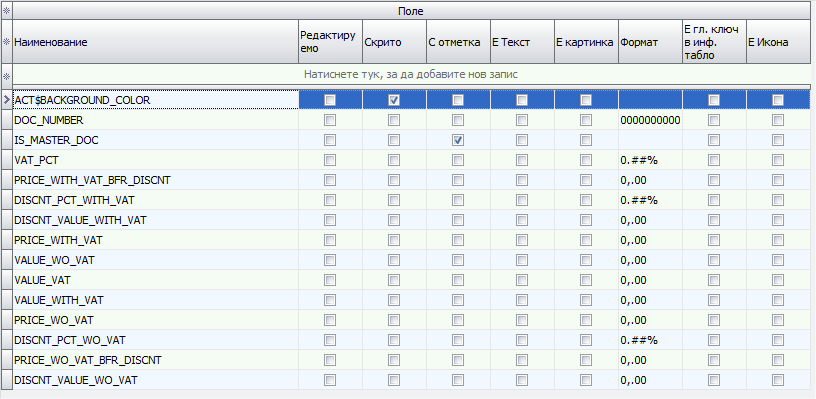Uncheck Скрито for ACT$BACKGROUND_COLOR row
Screen dimensions: 816x399
[x=394, y=100]
